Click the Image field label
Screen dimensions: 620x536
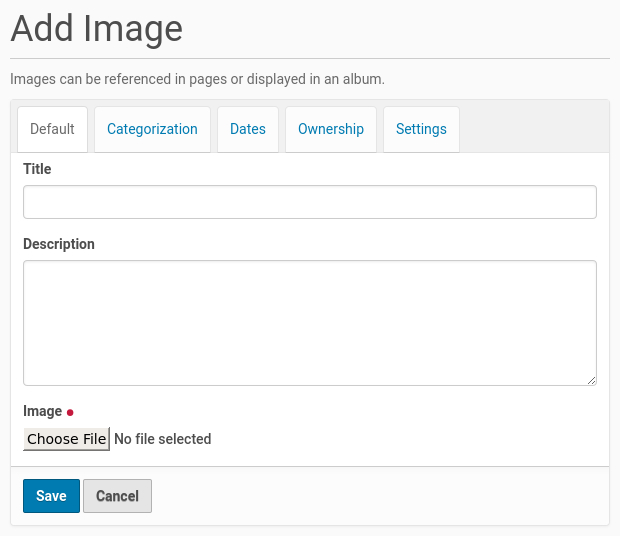(x=42, y=411)
